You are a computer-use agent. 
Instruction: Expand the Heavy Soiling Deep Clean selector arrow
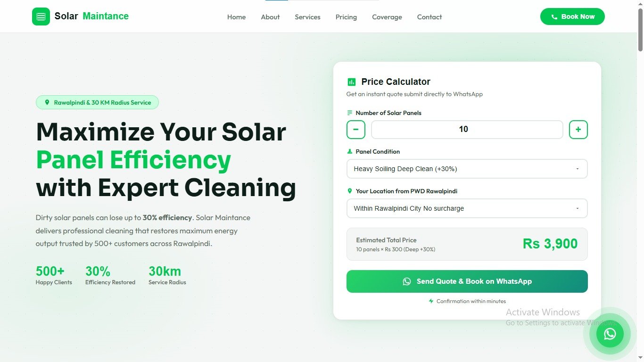tap(577, 169)
